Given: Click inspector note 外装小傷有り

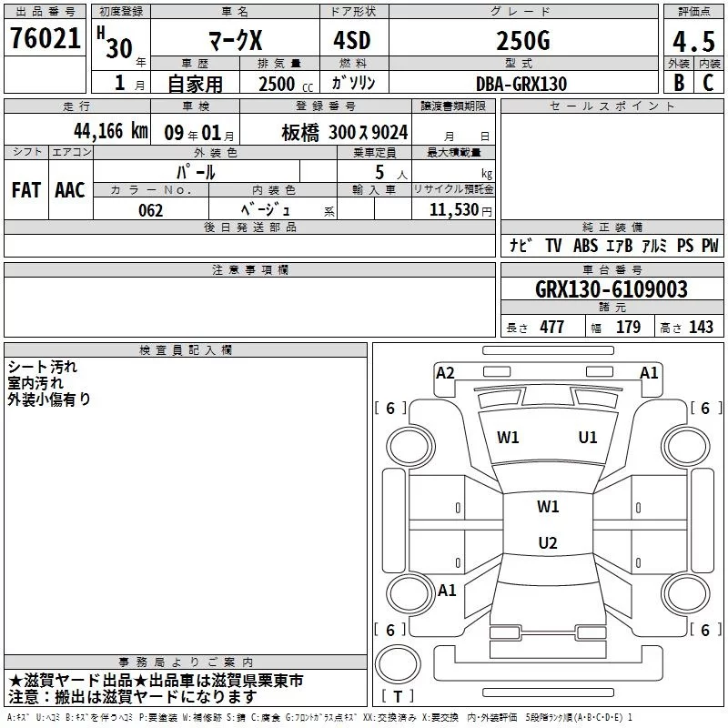Looking at the screenshot, I should (49, 399).
